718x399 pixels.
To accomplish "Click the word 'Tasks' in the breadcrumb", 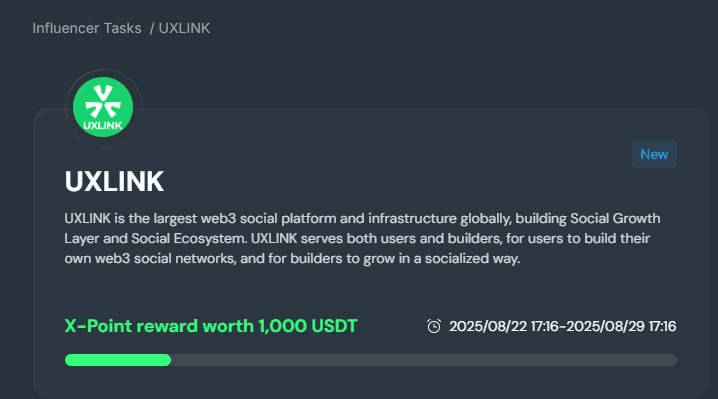I will tap(123, 28).
